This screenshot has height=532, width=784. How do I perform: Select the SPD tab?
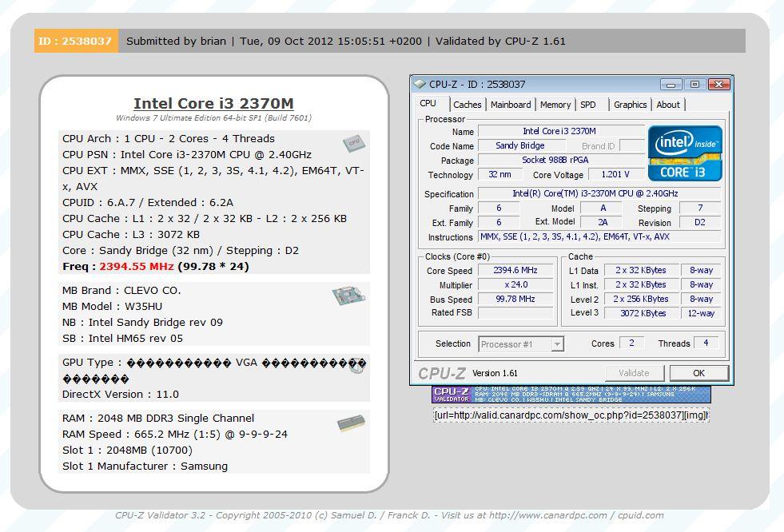point(588,105)
